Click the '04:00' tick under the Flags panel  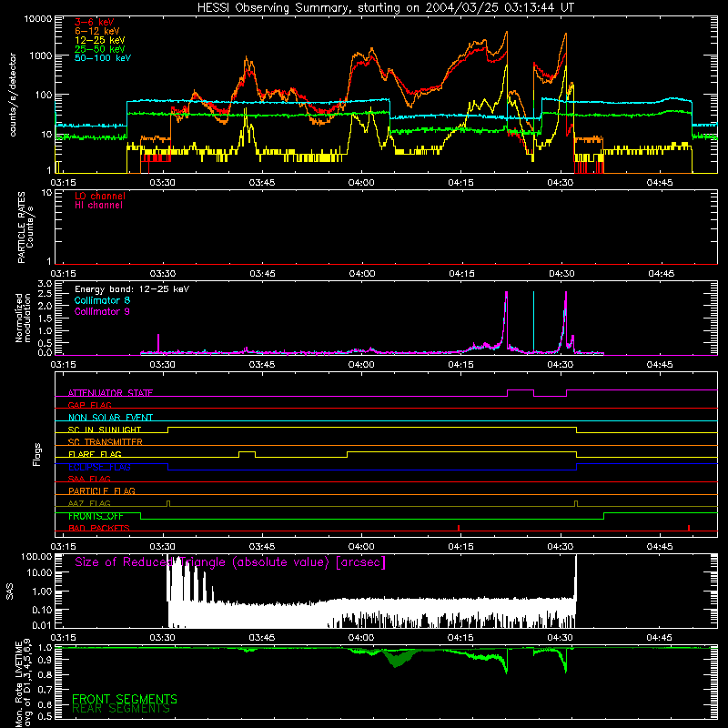(x=361, y=547)
